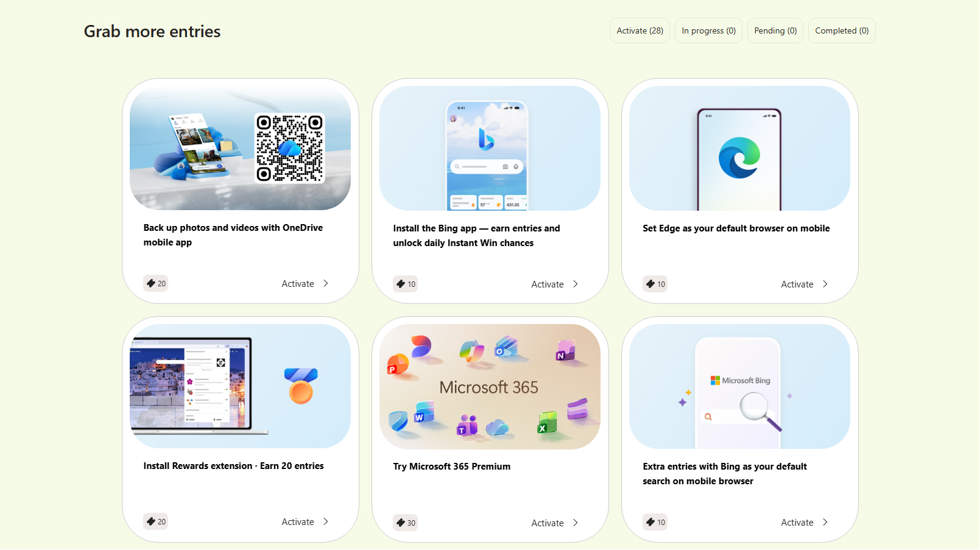Click the 10 entries badge on Bing app card
The image size is (980, 550).
tap(406, 284)
